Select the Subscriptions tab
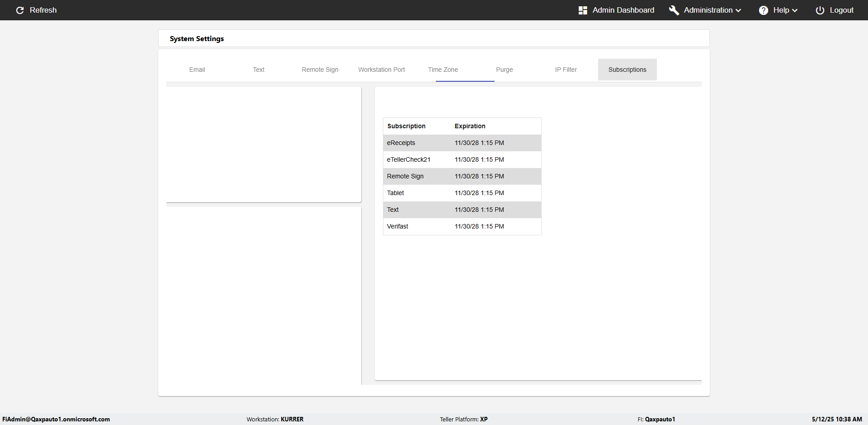 click(627, 70)
